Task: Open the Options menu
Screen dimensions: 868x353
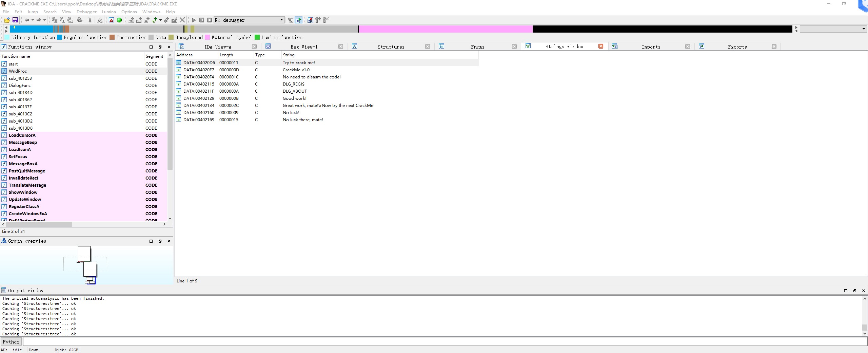Action: 129,12
